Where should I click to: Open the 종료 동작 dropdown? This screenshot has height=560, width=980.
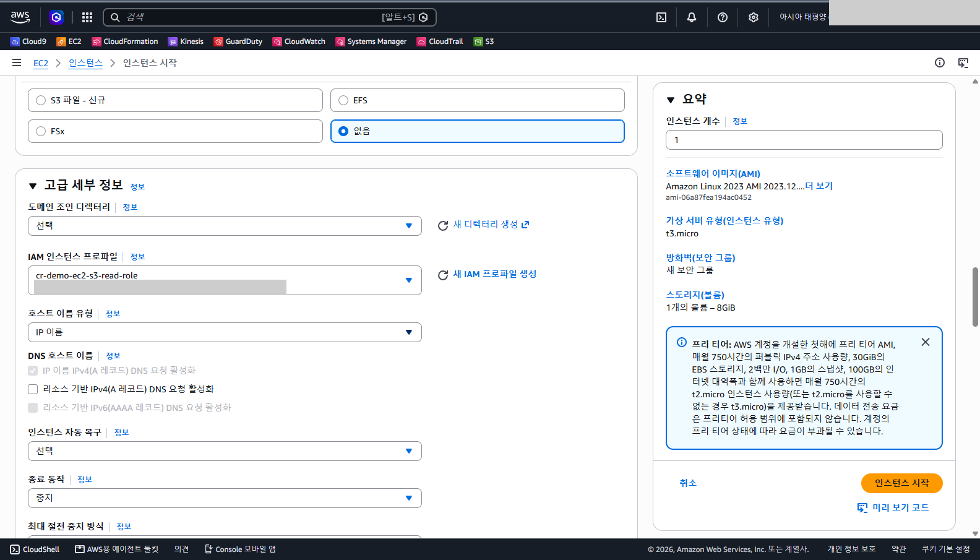point(225,498)
